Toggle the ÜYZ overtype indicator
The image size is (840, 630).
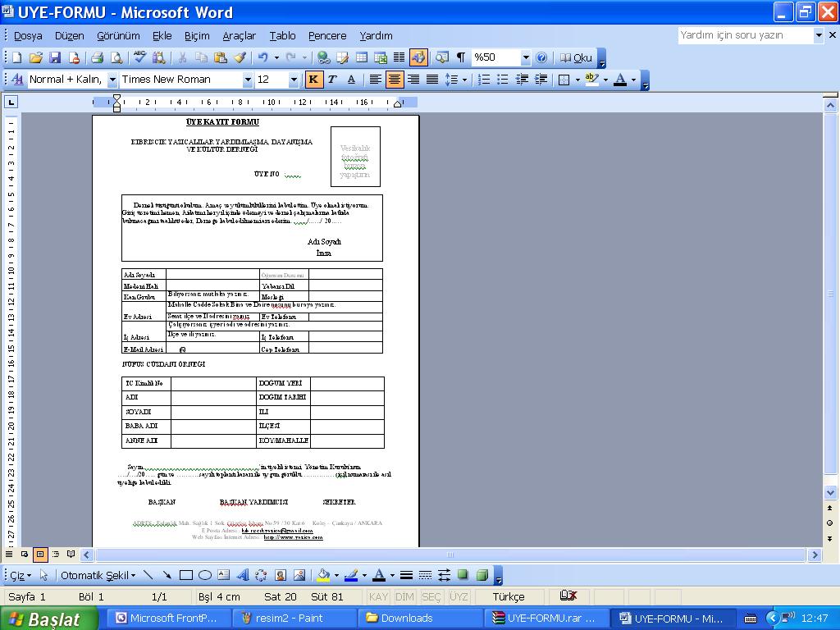[459, 597]
